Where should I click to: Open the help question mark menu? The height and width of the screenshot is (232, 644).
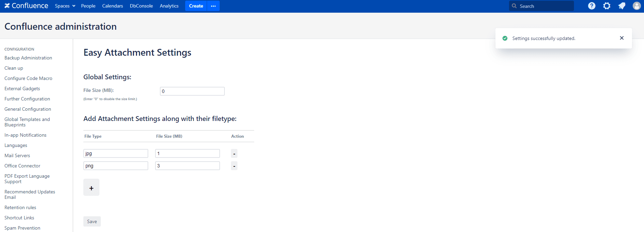(x=592, y=6)
